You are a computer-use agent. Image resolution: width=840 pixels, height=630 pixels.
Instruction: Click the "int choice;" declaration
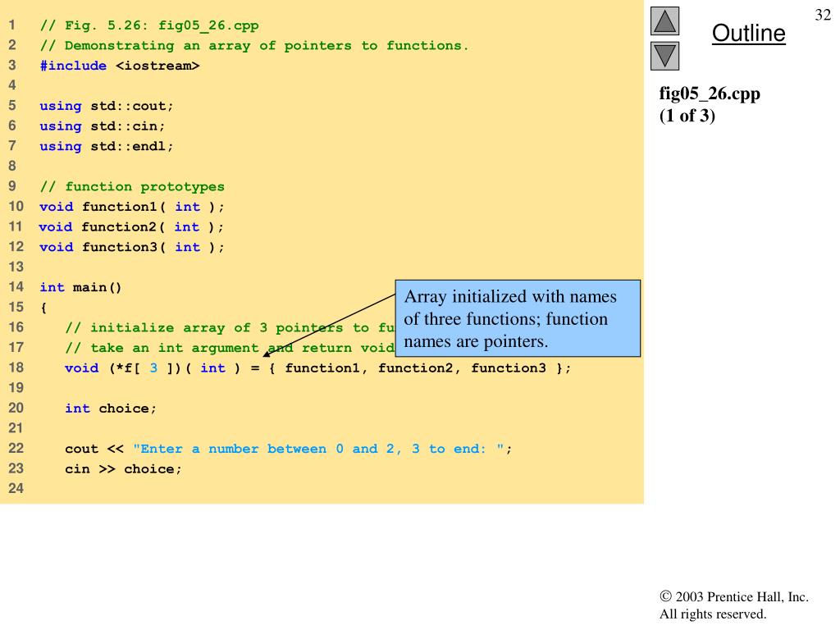point(111,409)
